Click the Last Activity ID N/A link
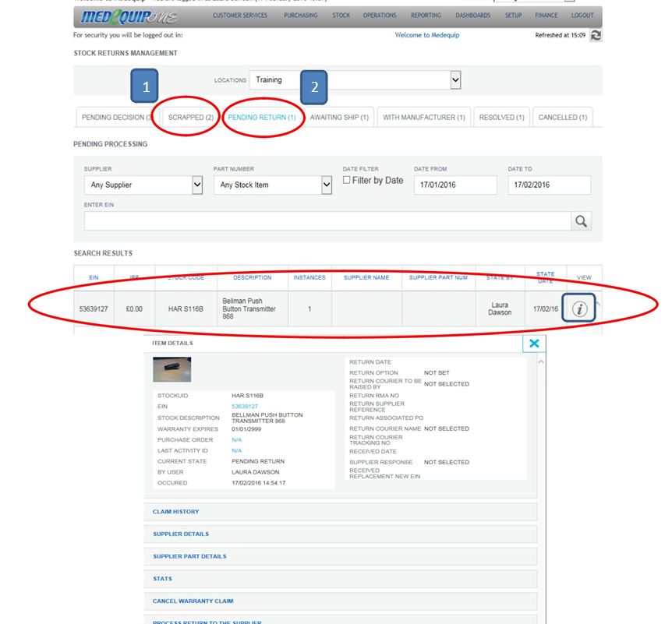 (x=236, y=450)
